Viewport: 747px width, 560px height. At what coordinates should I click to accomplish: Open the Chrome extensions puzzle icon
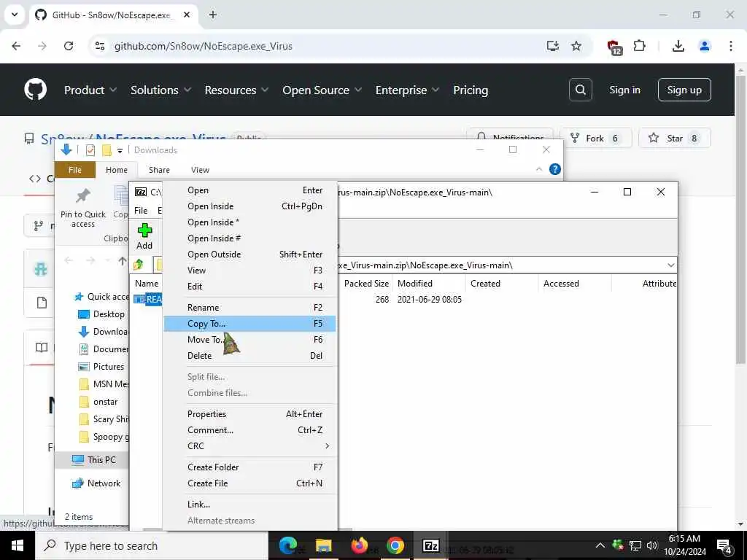click(x=639, y=46)
